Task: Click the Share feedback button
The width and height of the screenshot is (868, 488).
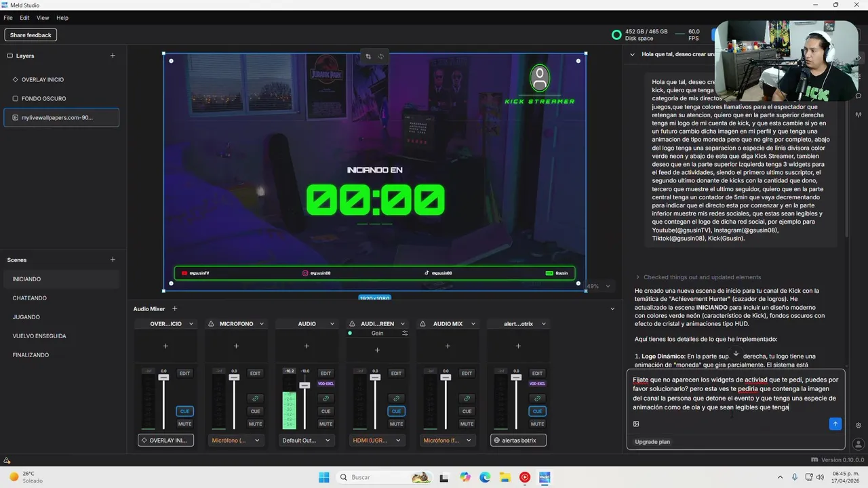Action: [x=31, y=35]
